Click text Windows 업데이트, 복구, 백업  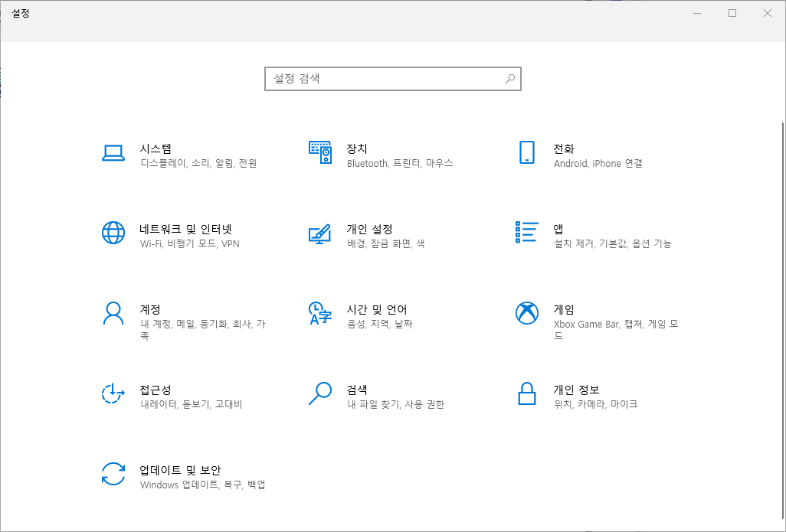click(x=203, y=485)
